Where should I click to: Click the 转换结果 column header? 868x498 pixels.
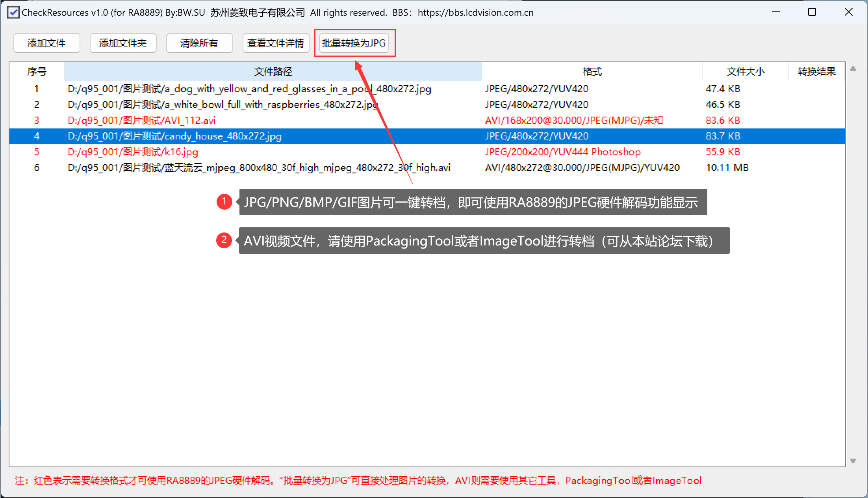click(x=816, y=71)
